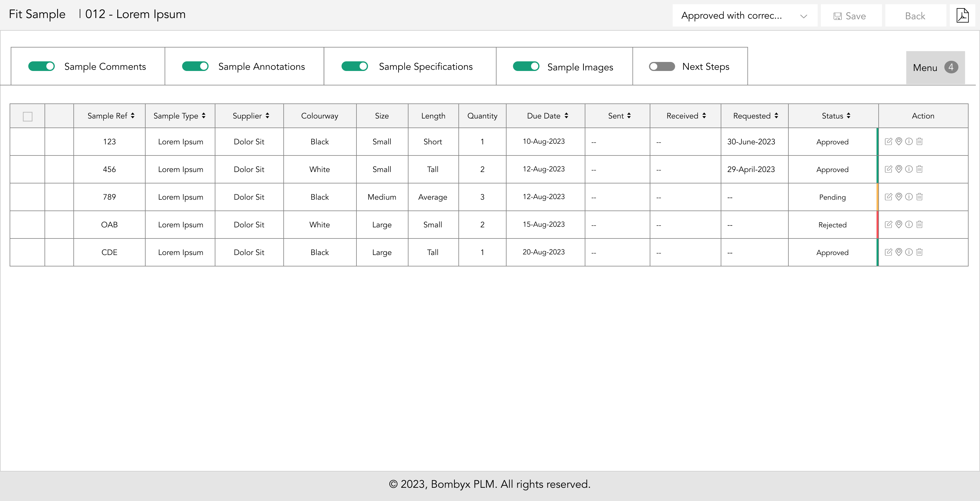Viewport: 980px width, 501px height.
Task: Show info for row 789
Action: [x=909, y=197]
